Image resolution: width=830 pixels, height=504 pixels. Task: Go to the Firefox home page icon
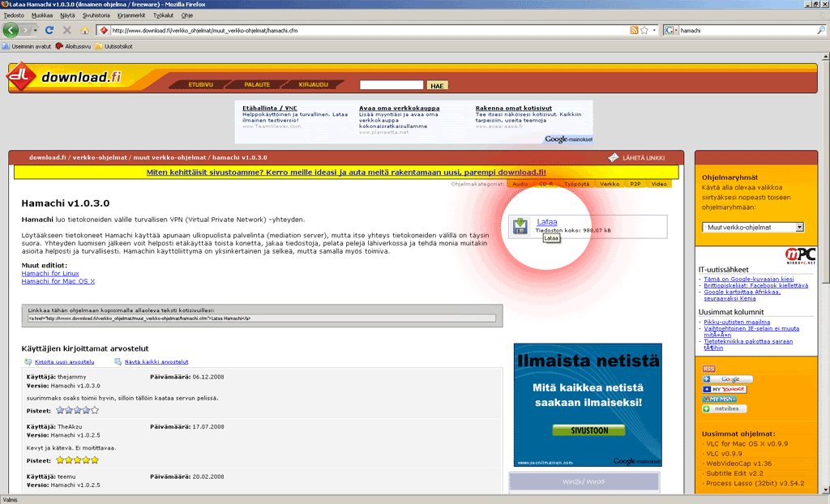[84, 30]
